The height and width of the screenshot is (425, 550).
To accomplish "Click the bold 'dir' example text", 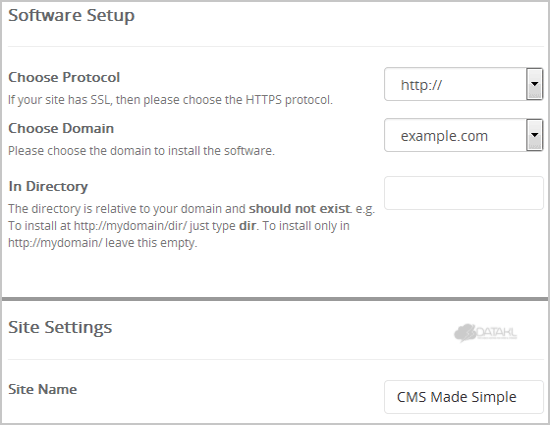I will (247, 225).
